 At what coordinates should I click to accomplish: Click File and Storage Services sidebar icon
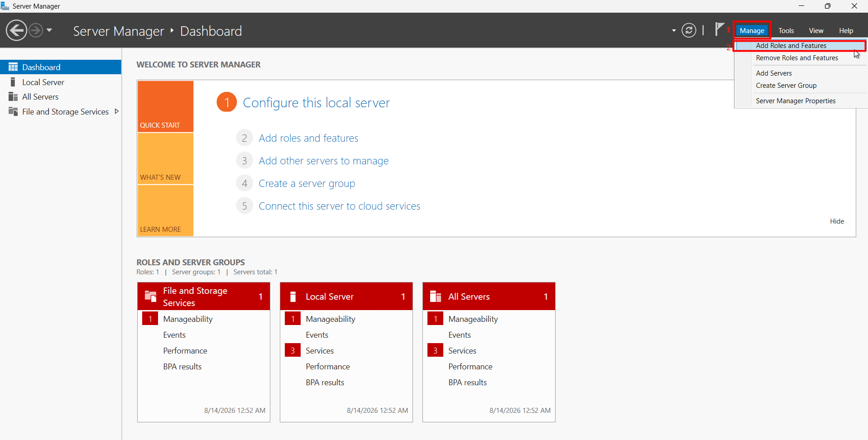click(13, 111)
